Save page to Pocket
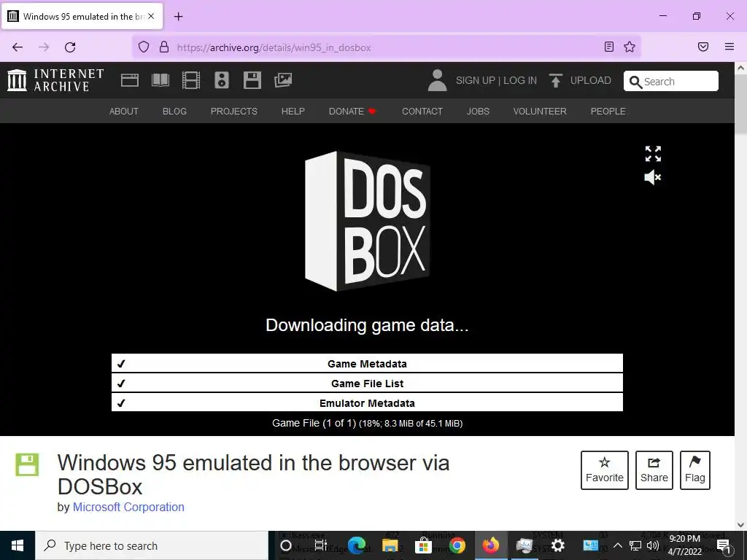Viewport: 747px width, 560px height. 703,47
